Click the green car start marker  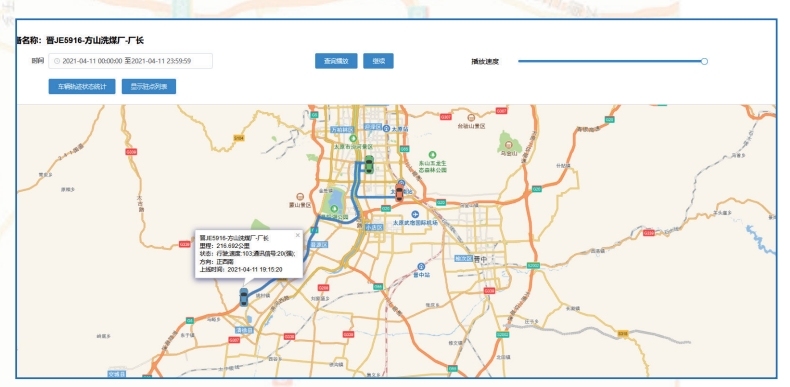369,165
